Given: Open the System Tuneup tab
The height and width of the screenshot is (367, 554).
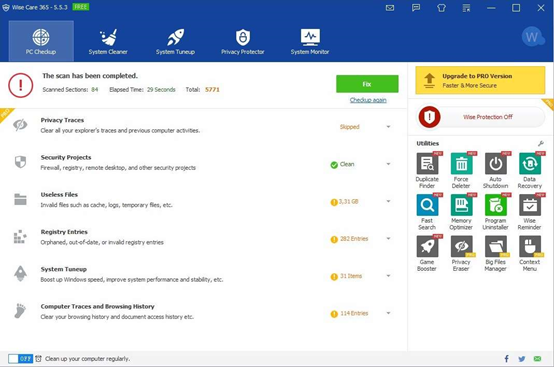Looking at the screenshot, I should click(x=175, y=41).
